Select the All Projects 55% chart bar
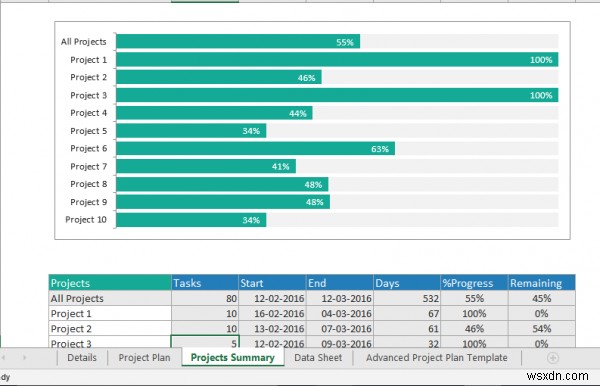The width and height of the screenshot is (600, 386). pos(238,41)
